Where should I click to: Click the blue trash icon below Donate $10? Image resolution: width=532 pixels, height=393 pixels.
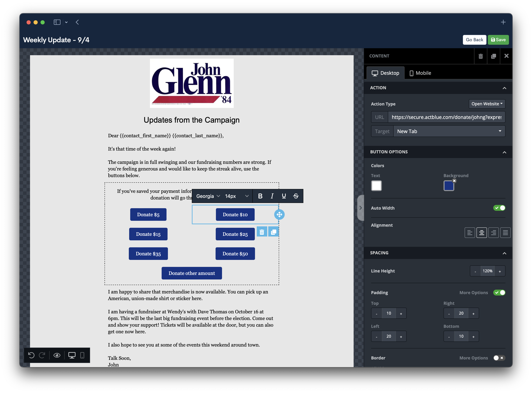(262, 232)
